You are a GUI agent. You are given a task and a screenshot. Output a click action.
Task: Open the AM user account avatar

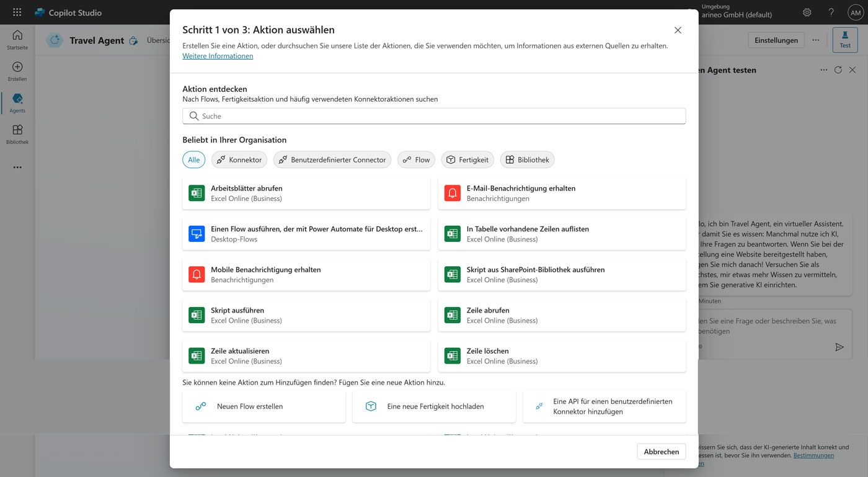(855, 12)
